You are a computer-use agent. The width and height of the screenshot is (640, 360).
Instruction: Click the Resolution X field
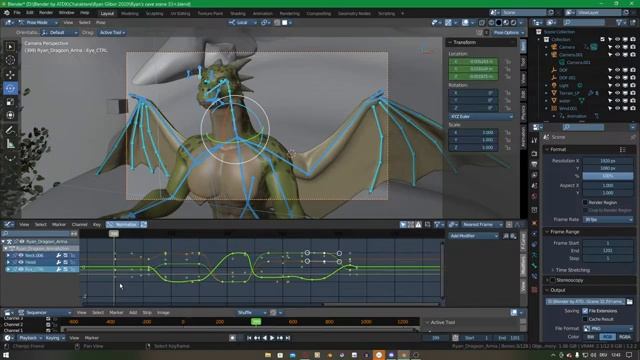[608, 161]
